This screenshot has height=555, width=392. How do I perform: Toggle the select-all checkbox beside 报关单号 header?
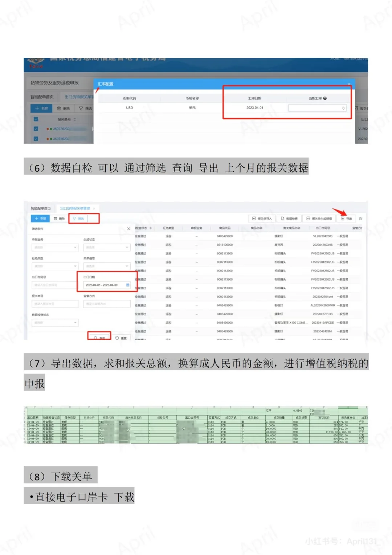click(x=36, y=119)
